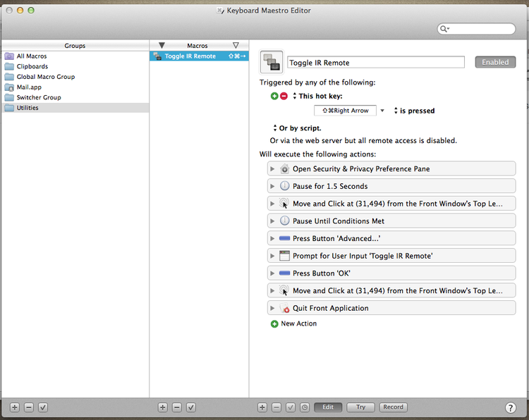
Task: Toggle enable for selected macro checkmark
Action: pyautogui.click(x=191, y=407)
